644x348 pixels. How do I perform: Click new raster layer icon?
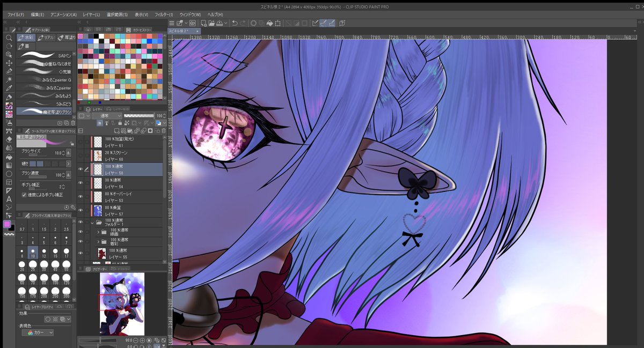(116, 130)
